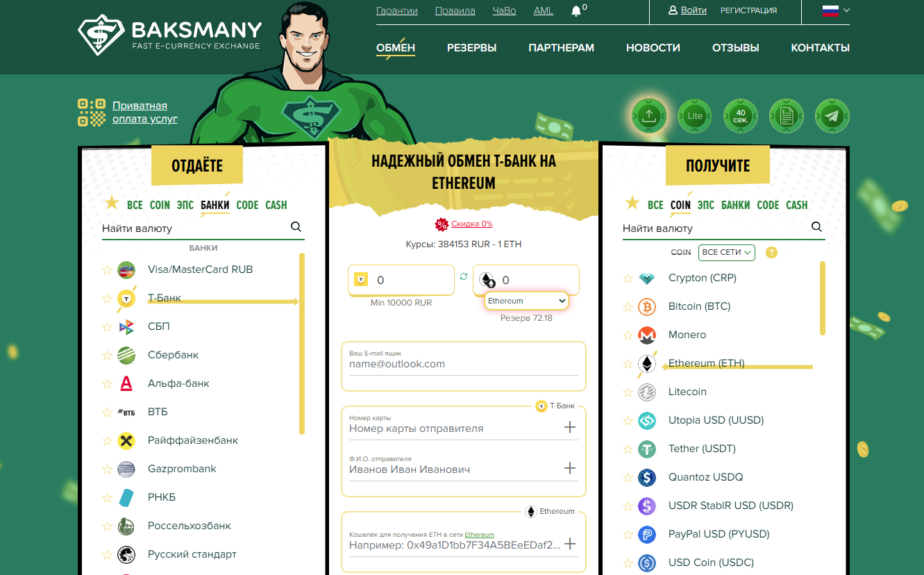Click the discount percent badge icon
This screenshot has height=575, width=924.
point(442,224)
